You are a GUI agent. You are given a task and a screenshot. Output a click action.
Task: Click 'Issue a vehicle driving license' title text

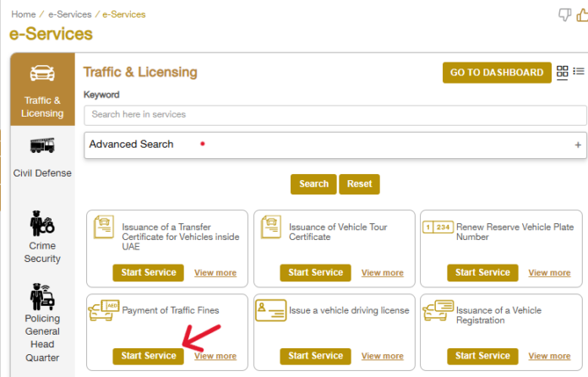(349, 310)
